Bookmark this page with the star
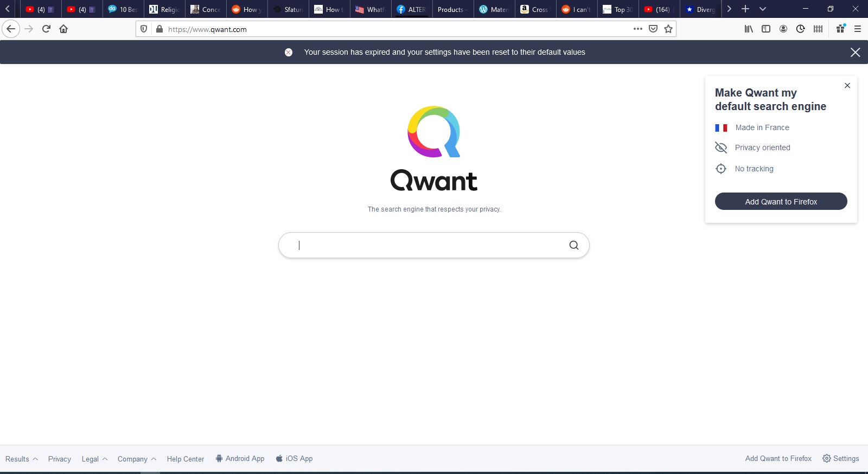868x474 pixels. click(668, 29)
